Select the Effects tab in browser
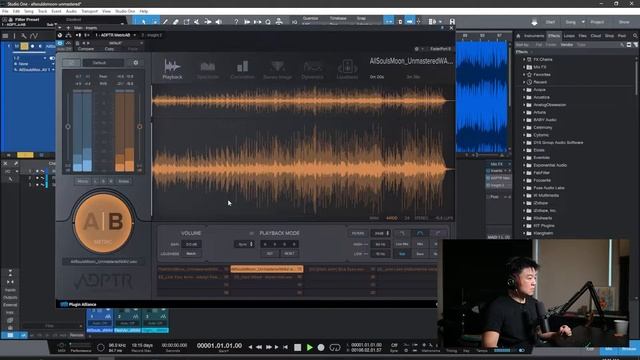Viewport: 640px width, 360px height. tap(553, 36)
